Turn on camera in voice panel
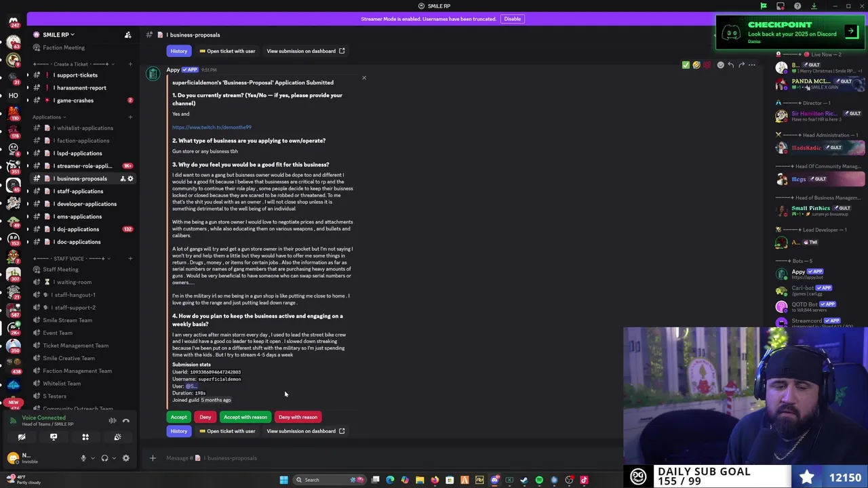Screen dimensions: 868x488 click(22, 437)
